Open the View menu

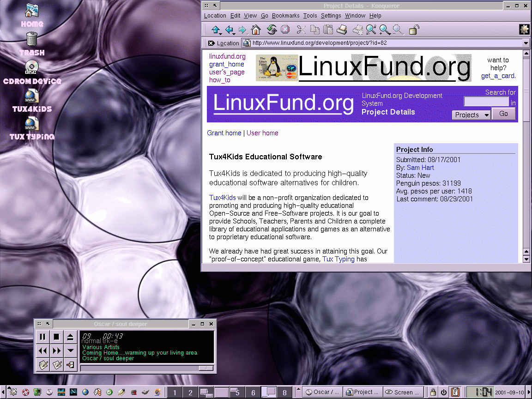pyautogui.click(x=250, y=16)
